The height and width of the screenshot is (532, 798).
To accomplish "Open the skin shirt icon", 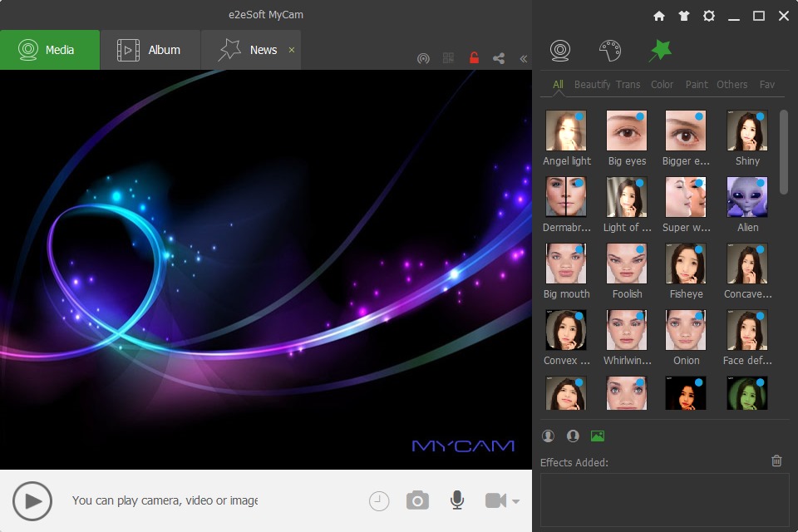I will [683, 16].
